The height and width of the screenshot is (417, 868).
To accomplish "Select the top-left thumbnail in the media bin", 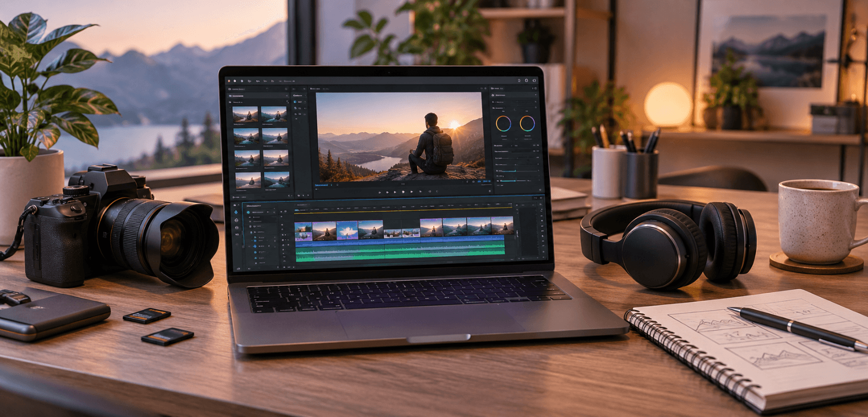I will [245, 115].
